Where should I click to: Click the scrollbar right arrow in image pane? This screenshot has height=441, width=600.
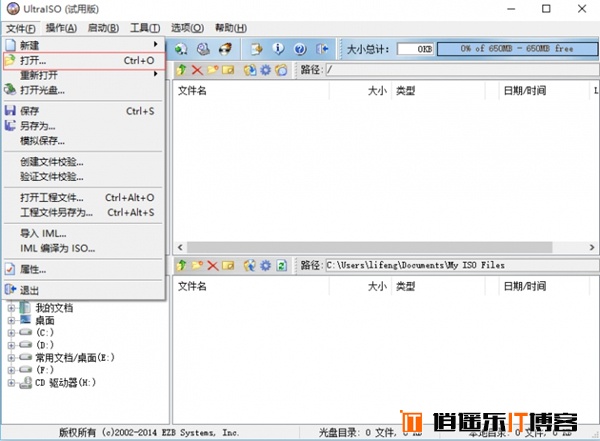(592, 247)
